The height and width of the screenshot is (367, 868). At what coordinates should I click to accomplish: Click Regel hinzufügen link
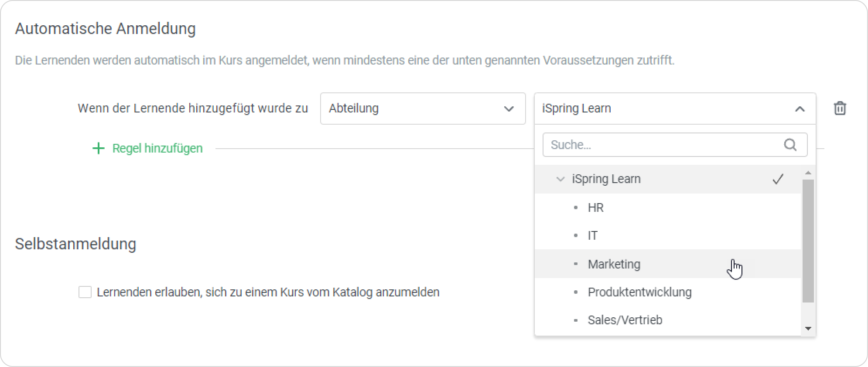(x=157, y=149)
